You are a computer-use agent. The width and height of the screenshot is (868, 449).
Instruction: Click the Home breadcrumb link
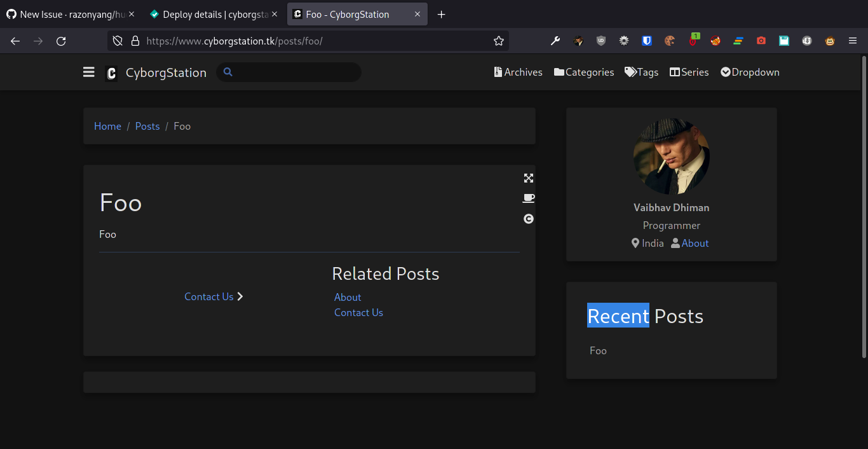[107, 126]
